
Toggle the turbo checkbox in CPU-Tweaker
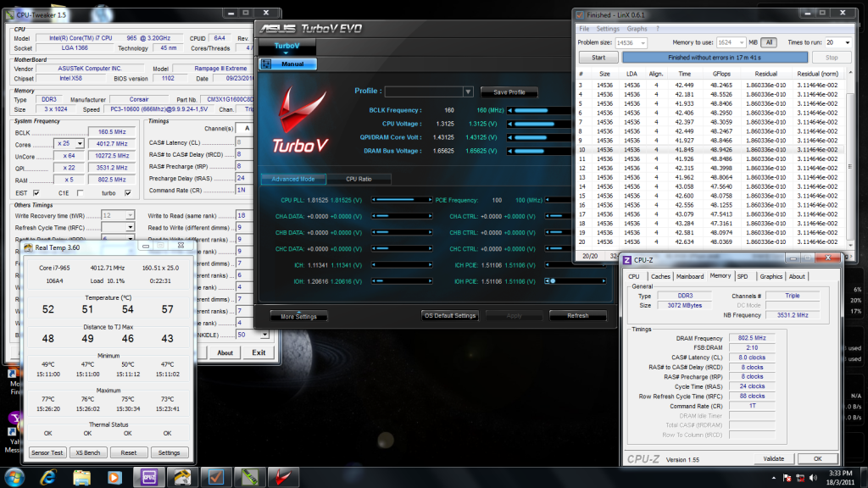(128, 193)
